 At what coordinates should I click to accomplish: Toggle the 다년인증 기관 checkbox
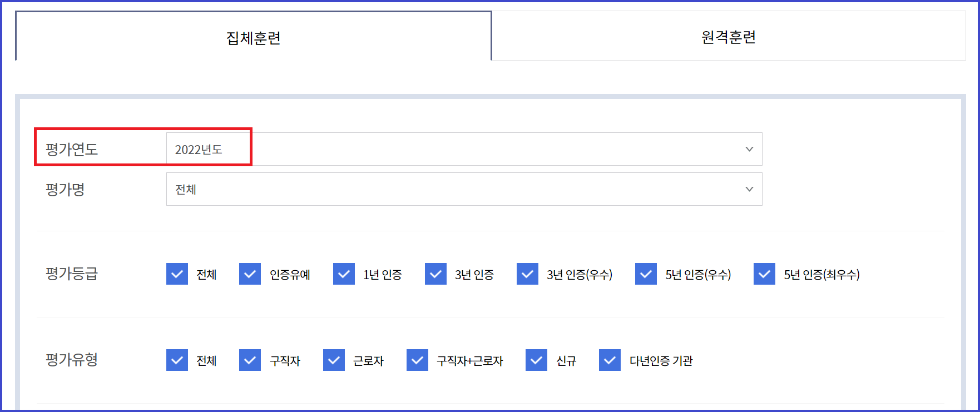coord(610,360)
